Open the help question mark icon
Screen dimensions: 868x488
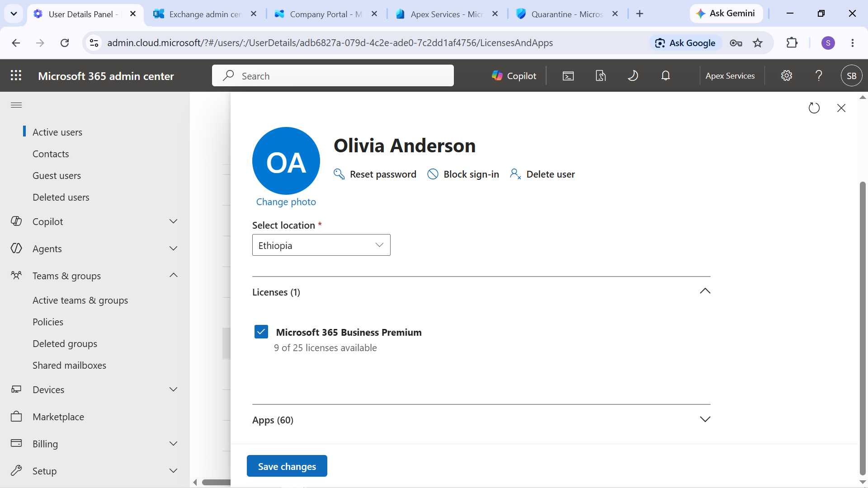[x=819, y=76]
